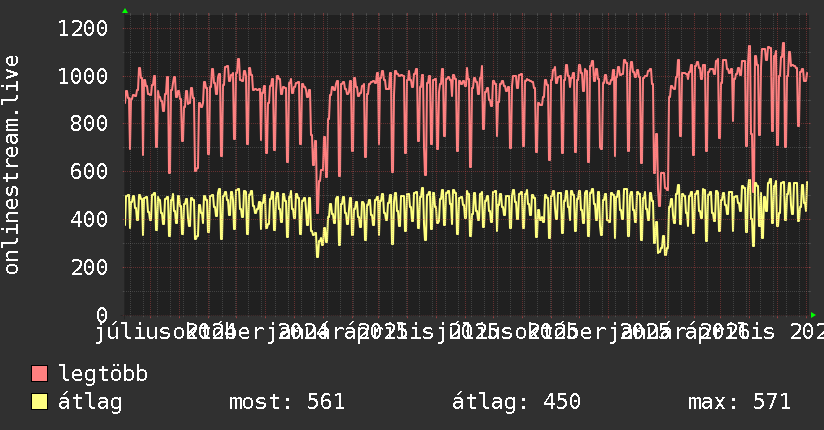The image size is (824, 430).
Task: Click the átlag: 450 statistic
Action: click(x=517, y=402)
